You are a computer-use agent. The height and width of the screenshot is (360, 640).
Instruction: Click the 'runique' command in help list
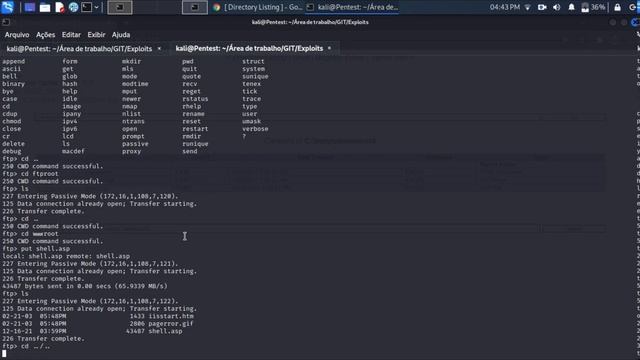click(195, 144)
